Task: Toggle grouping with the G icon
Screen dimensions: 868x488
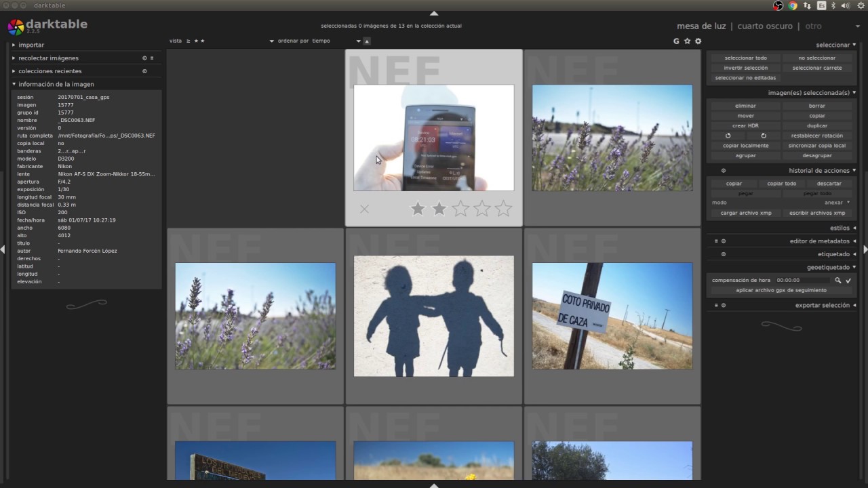Action: tap(676, 41)
